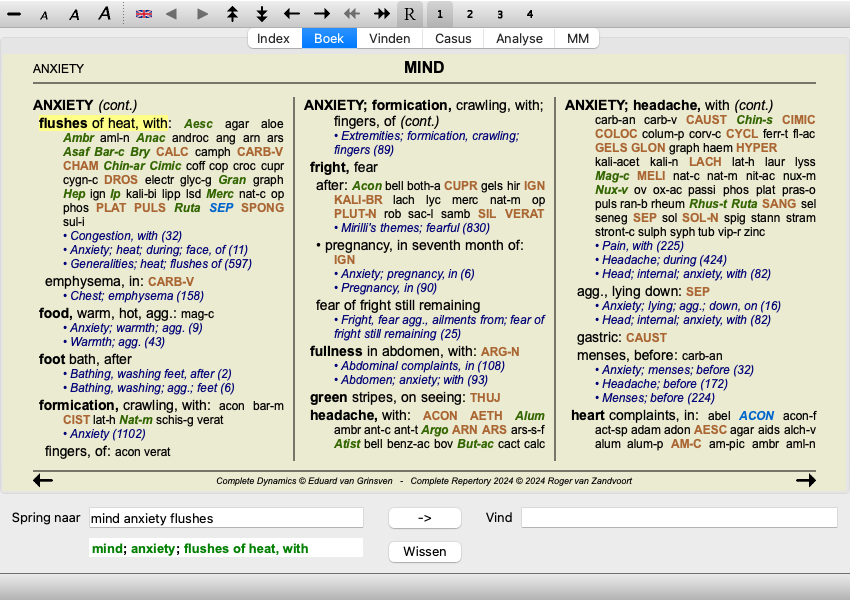Click the -> jump button

pos(424,518)
